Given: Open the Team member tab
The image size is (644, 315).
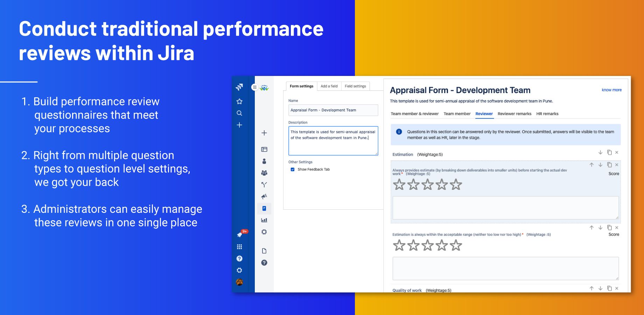Looking at the screenshot, I should tap(457, 114).
